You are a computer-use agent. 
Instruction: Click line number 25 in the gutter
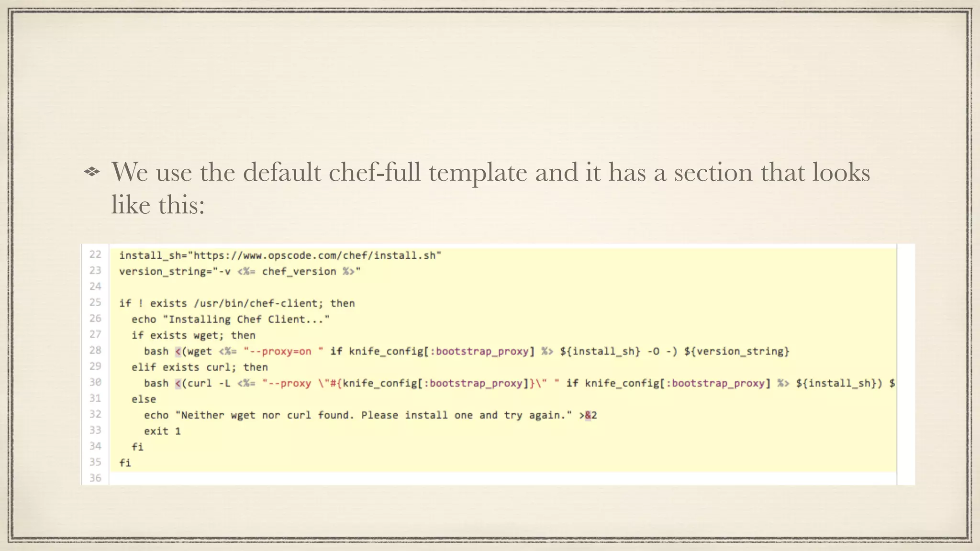[x=95, y=302]
